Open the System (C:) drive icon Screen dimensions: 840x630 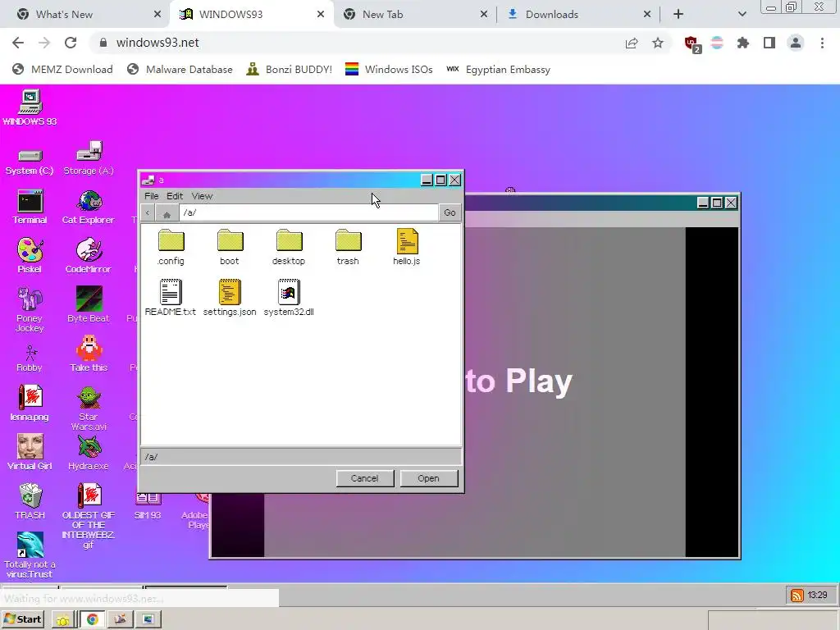coord(30,162)
